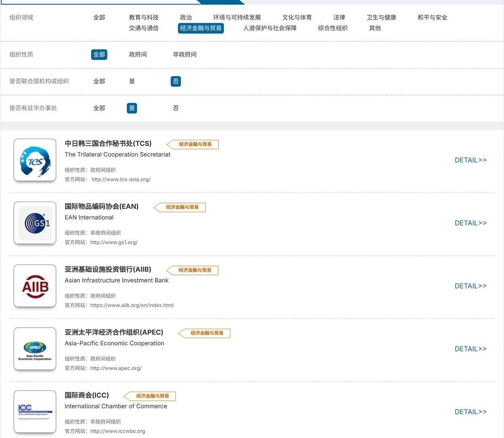Filter organizations by 政府间 nature

coord(138,54)
